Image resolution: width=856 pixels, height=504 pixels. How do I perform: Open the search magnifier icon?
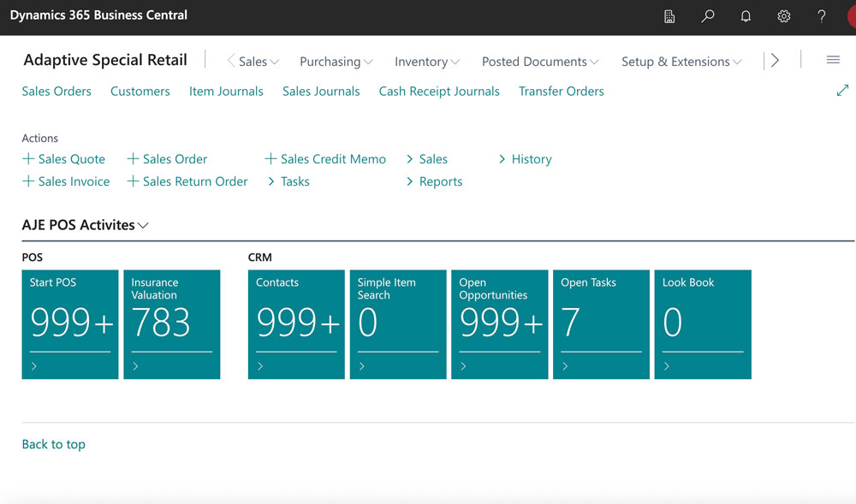pos(708,16)
